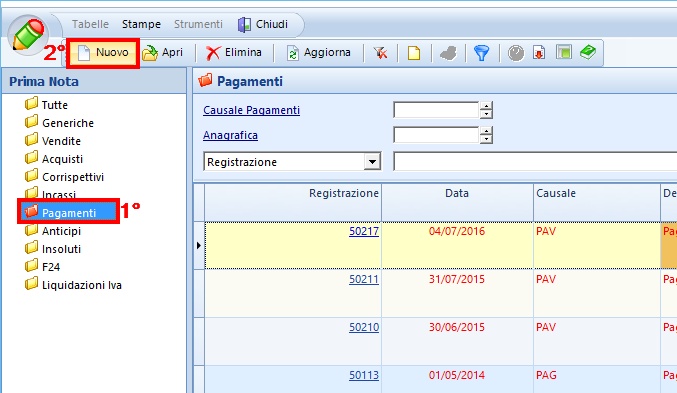The image size is (677, 393).
Task: Click the Aggiorna toolbar button
Action: click(319, 53)
